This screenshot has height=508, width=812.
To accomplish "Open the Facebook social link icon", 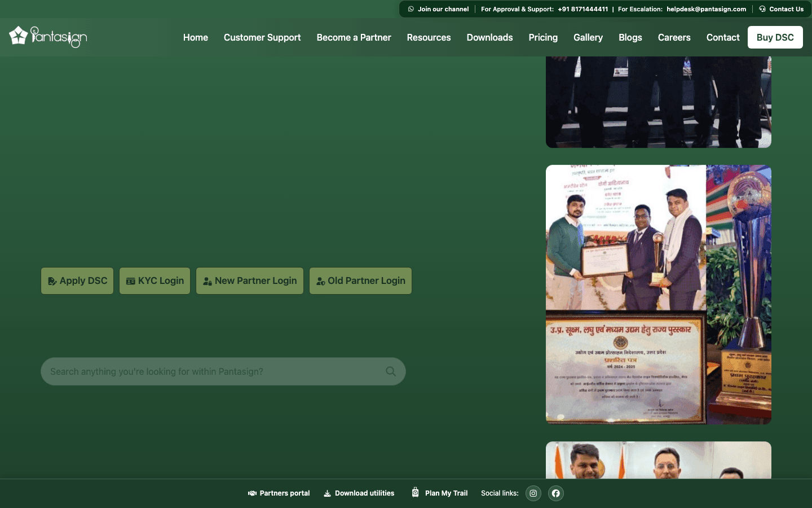I will pyautogui.click(x=556, y=493).
